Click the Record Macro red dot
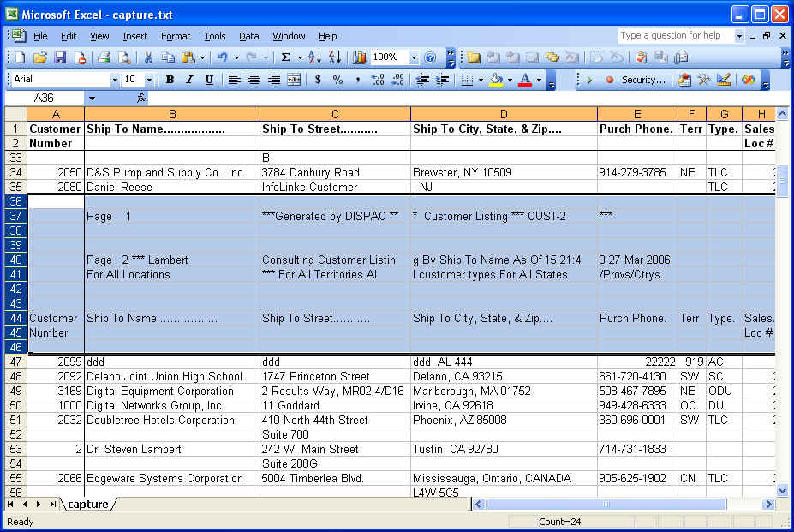Image resolution: width=794 pixels, height=532 pixels. click(610, 80)
